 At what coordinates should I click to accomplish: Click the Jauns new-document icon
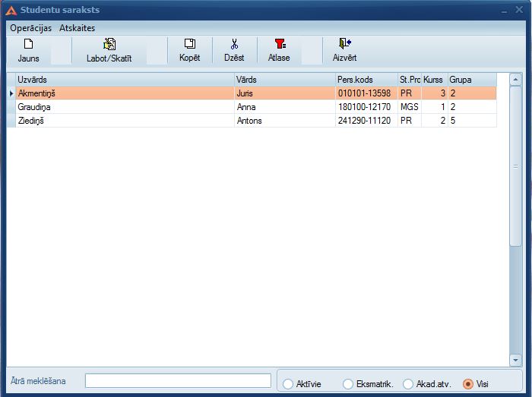29,44
